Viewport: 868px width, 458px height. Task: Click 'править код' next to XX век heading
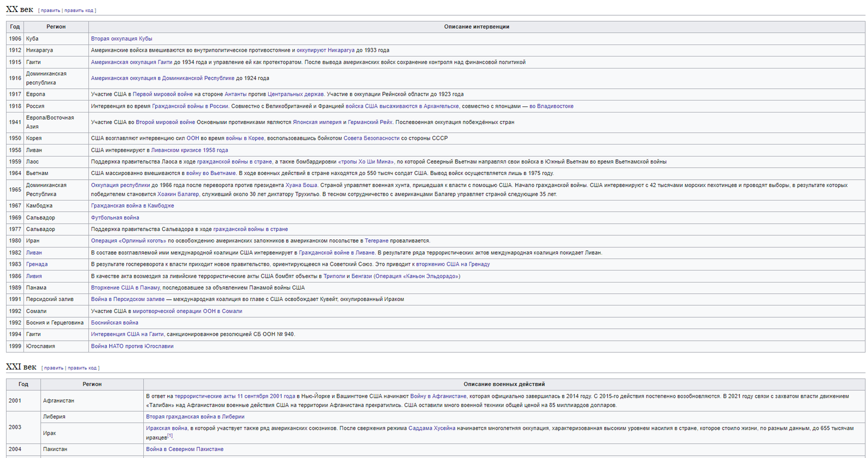79,10
